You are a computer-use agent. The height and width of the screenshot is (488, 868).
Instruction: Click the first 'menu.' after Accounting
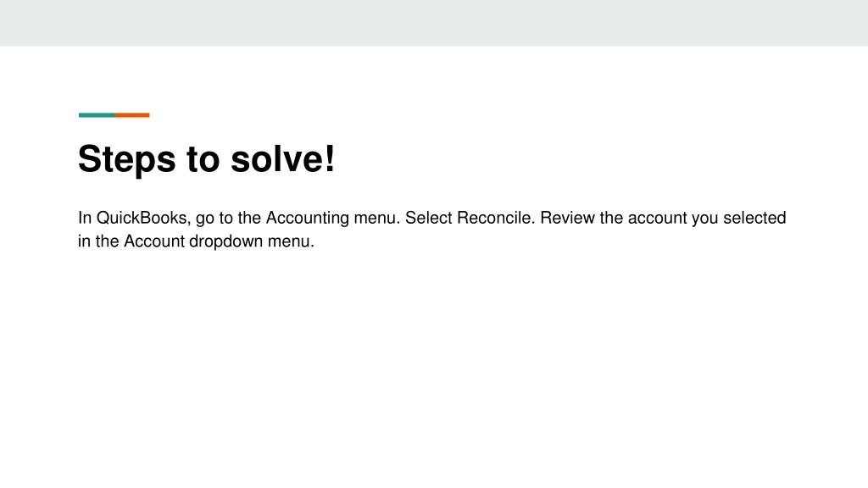pyautogui.click(x=377, y=218)
